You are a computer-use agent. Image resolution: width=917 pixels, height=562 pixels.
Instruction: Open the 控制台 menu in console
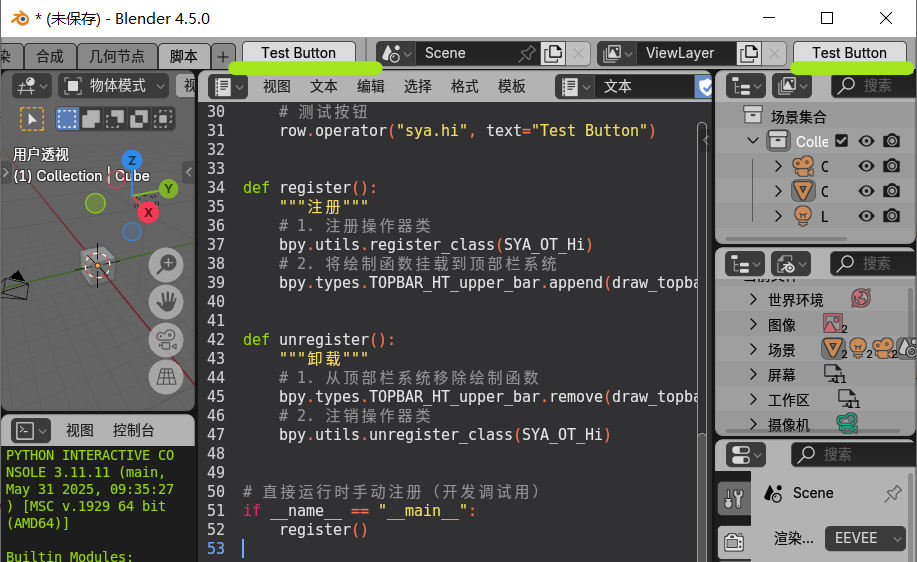[133, 430]
